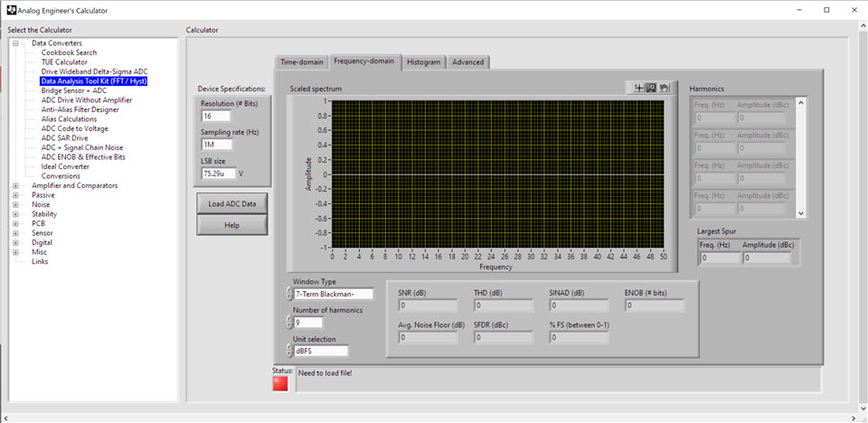This screenshot has width=868, height=423.
Task: Click the Load ADC Data button
Action: point(232,203)
